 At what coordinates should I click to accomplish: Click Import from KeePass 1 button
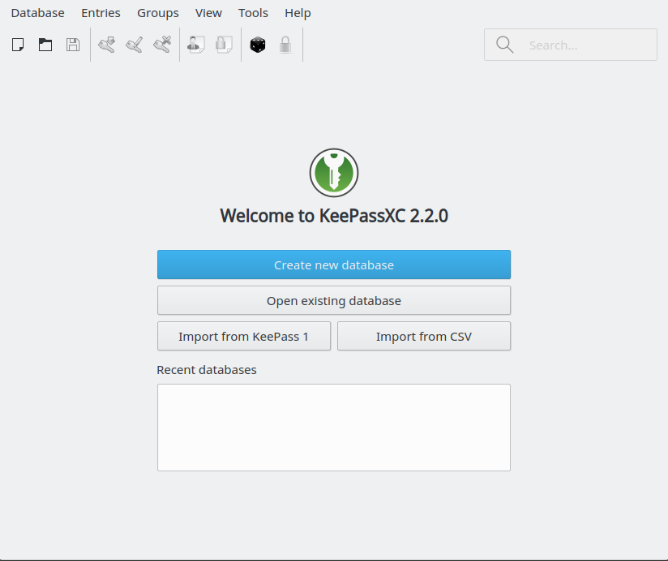click(x=244, y=336)
